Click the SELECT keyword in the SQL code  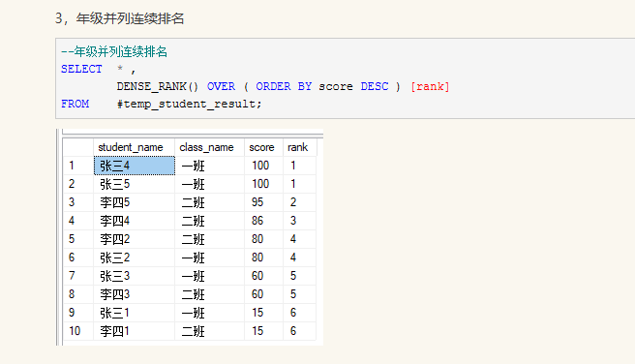(x=81, y=70)
